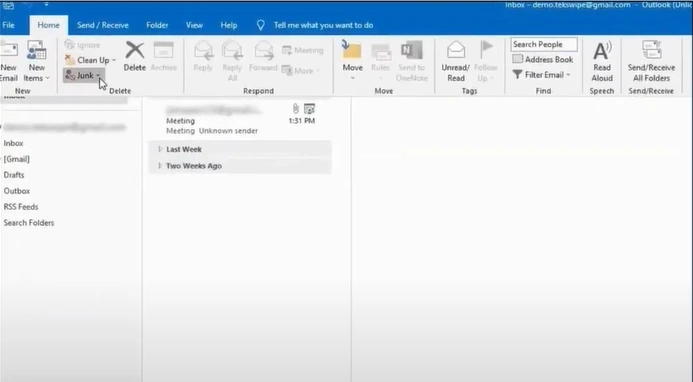Viewport: 693px width, 382px height.
Task: Open the New Items icon menu
Action: [x=36, y=50]
